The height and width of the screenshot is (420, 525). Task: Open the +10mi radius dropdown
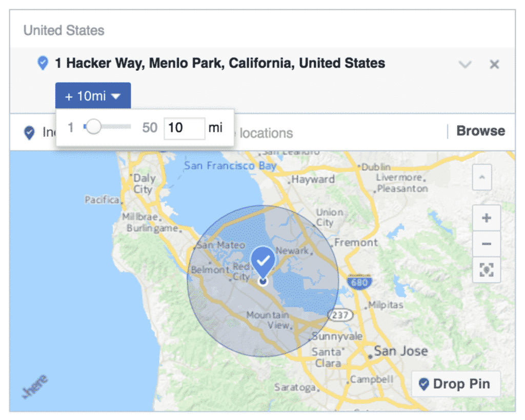93,96
